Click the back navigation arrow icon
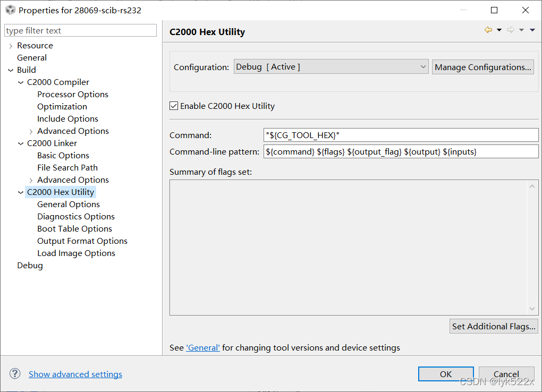 488,30
